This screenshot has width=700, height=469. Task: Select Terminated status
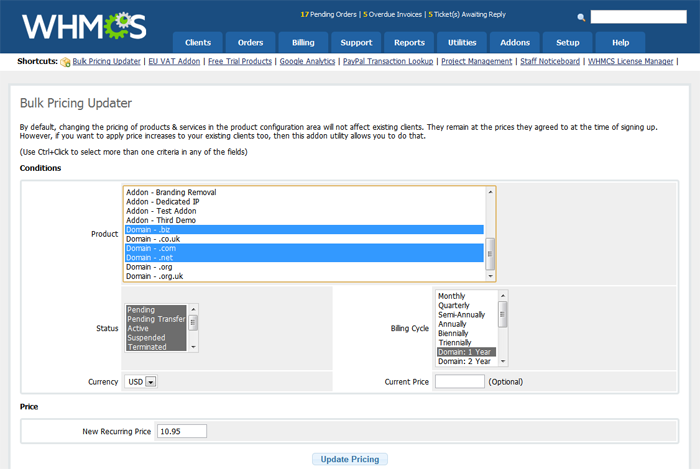click(156, 347)
